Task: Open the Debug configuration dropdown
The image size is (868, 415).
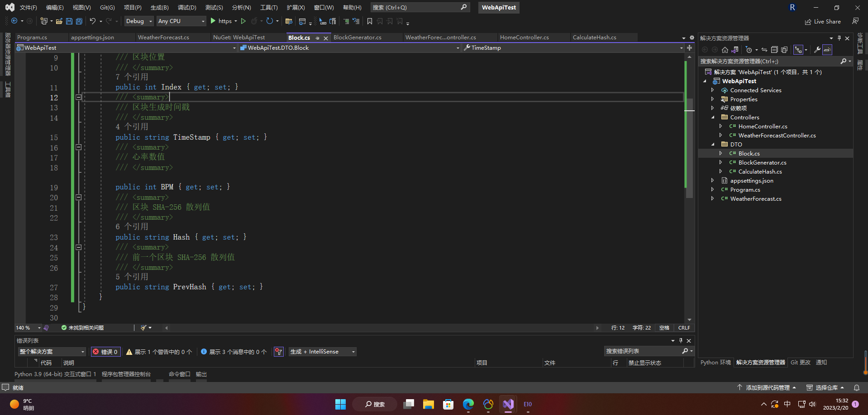Action: tap(139, 21)
